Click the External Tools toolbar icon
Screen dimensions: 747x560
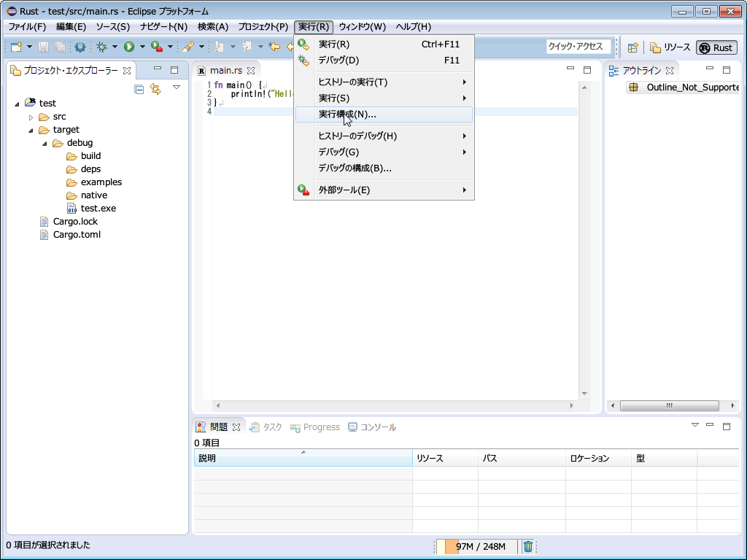point(157,47)
